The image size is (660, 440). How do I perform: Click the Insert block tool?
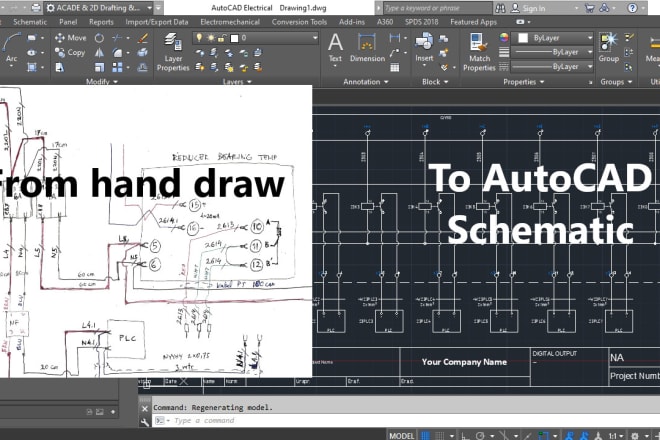pyautogui.click(x=424, y=51)
